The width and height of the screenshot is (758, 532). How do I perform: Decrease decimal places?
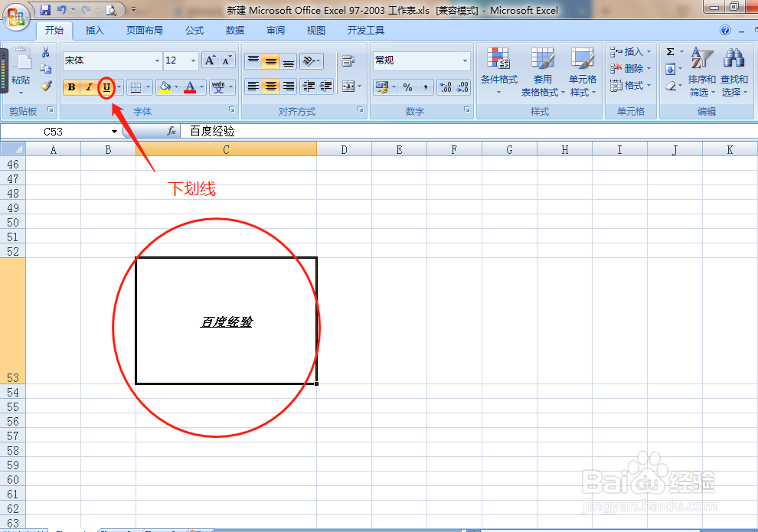462,87
